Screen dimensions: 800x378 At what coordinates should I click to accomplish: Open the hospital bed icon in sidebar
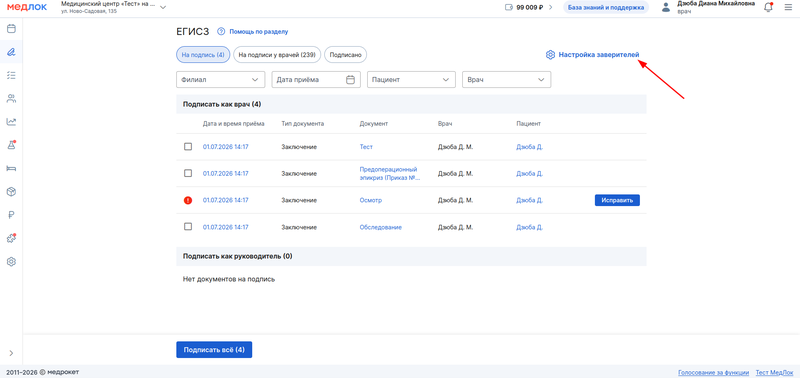[x=11, y=168]
